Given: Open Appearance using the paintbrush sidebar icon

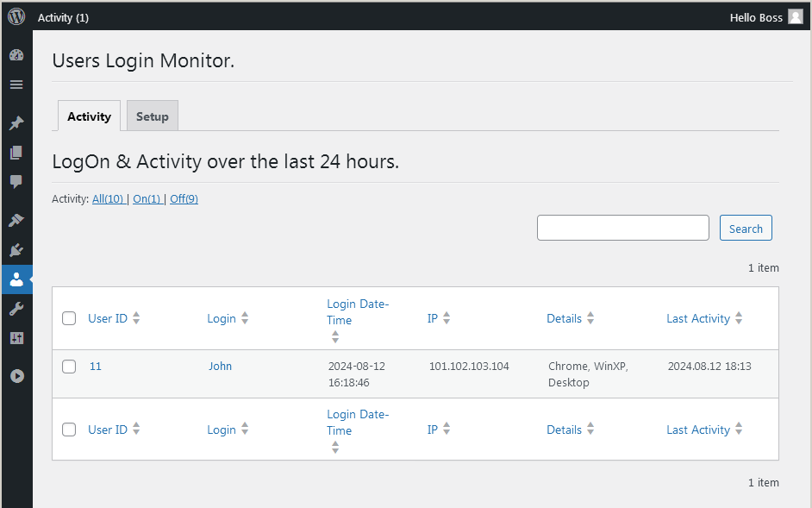Looking at the screenshot, I should click(16, 219).
